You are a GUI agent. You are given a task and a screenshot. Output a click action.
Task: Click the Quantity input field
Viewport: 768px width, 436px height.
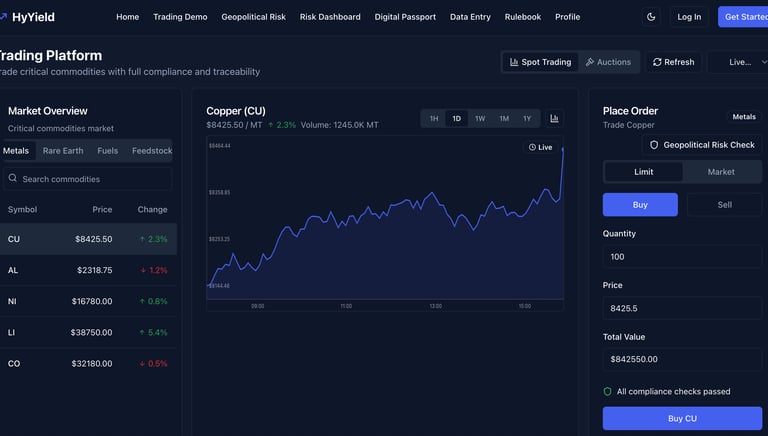[682, 257]
